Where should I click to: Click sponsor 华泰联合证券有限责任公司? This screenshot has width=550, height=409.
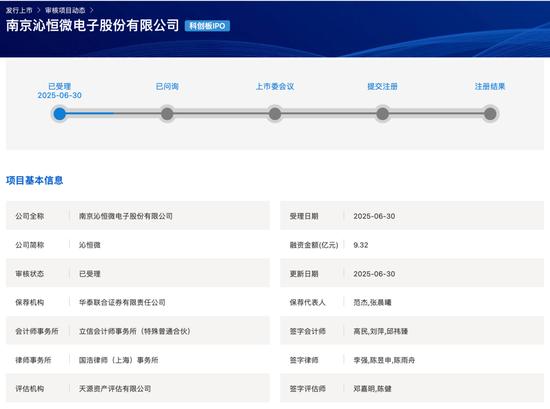point(122,302)
